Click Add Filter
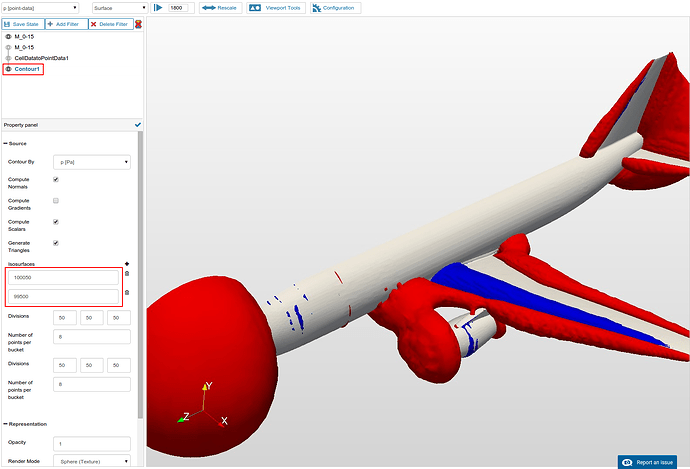The image size is (690, 469). tap(66, 24)
